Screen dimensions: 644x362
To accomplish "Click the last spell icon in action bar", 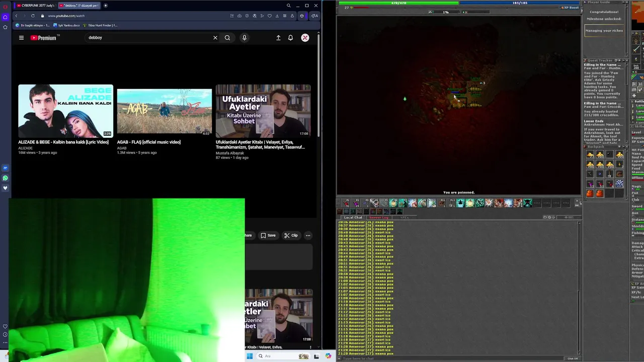I will [x=527, y=203].
